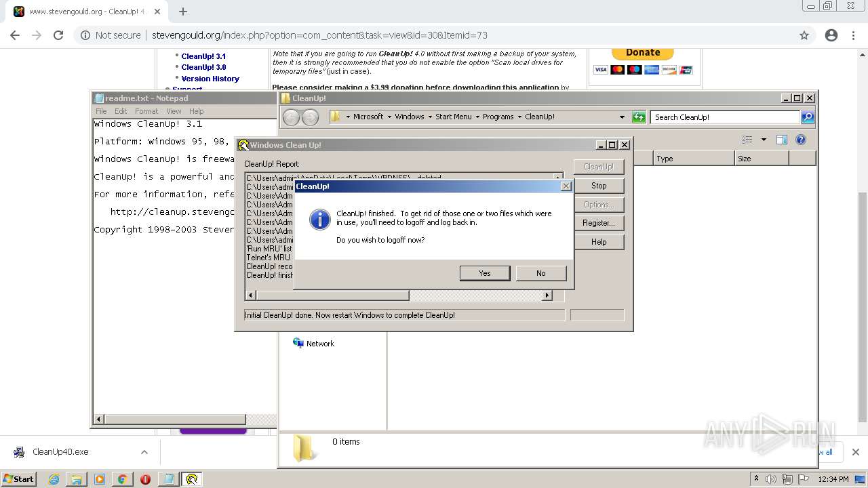
Task: Open the View menu in Notepad
Action: click(174, 111)
